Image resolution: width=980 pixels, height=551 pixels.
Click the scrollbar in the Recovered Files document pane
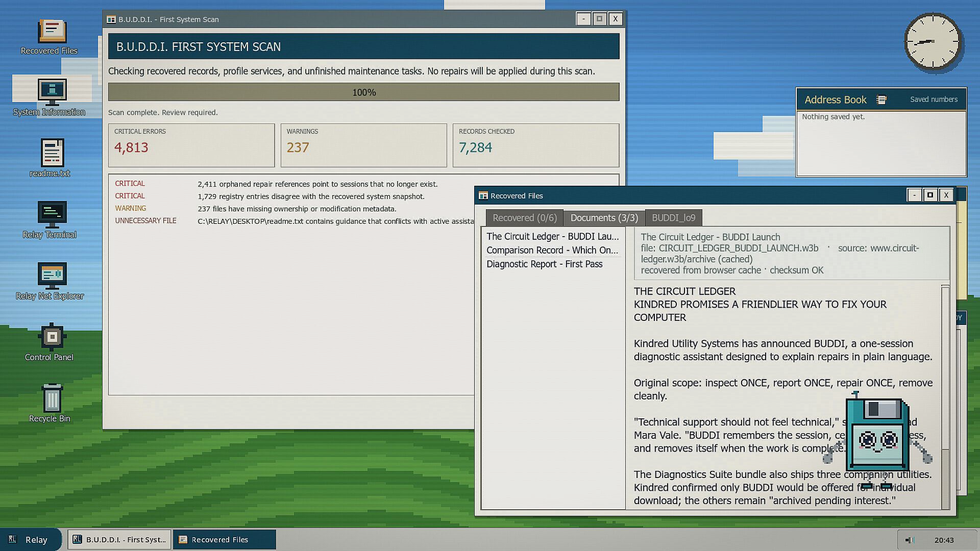click(945, 396)
